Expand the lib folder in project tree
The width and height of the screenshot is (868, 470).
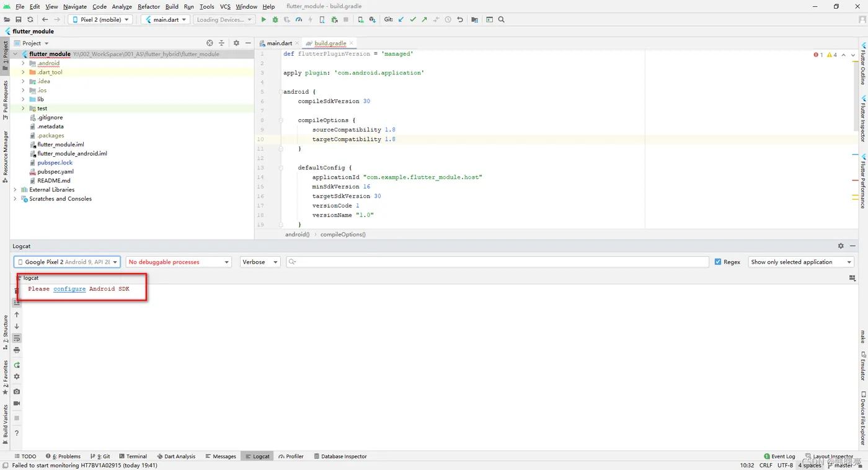point(23,99)
